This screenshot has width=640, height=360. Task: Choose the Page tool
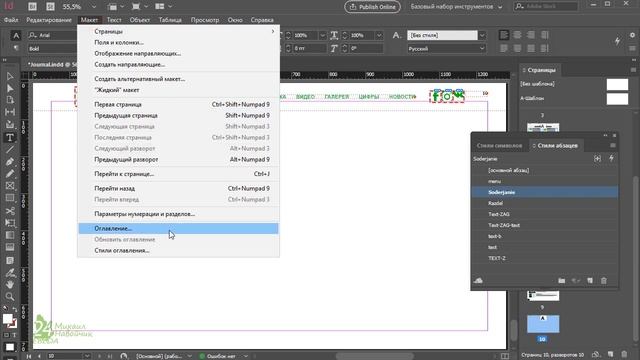[x=10, y=100]
